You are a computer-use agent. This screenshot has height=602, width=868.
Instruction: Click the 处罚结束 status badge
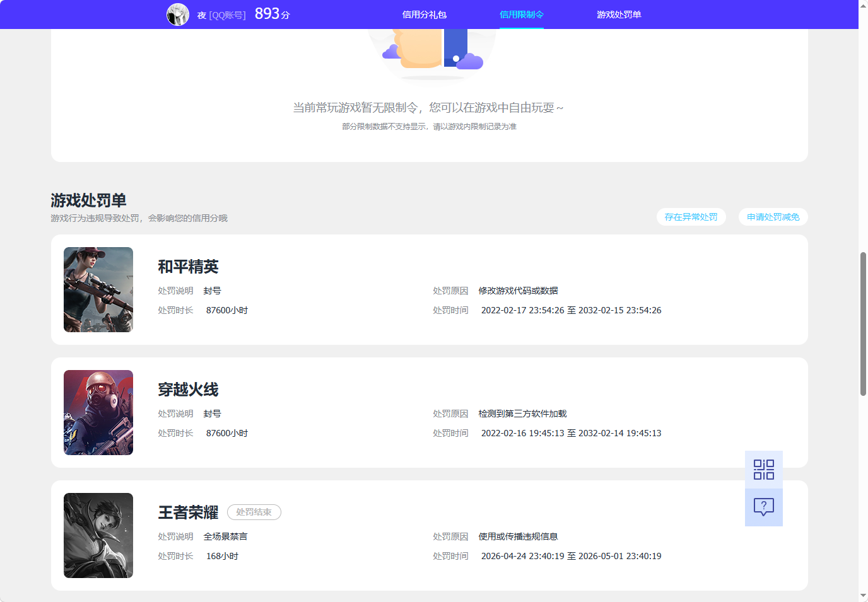(254, 512)
